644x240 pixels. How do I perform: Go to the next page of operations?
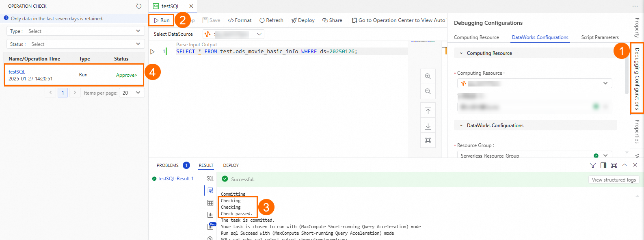coord(75,93)
